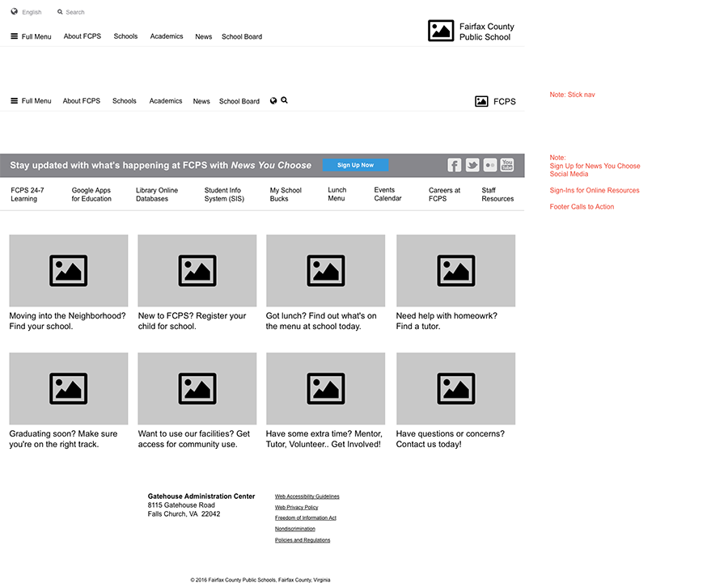Select Academics in top navigation

[x=166, y=36]
